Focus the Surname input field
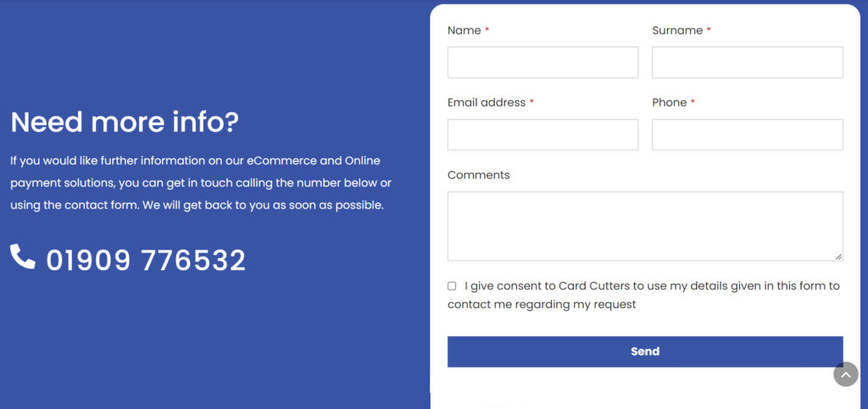 (x=748, y=63)
